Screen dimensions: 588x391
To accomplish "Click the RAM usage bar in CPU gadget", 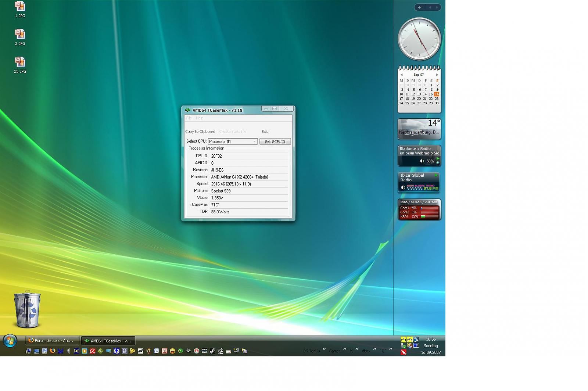I will pos(430,216).
